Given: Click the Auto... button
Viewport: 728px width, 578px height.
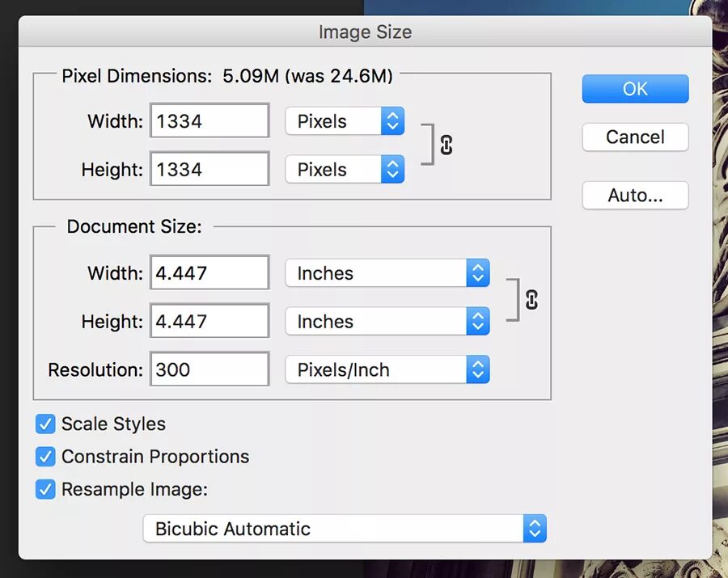Looking at the screenshot, I should coord(635,196).
